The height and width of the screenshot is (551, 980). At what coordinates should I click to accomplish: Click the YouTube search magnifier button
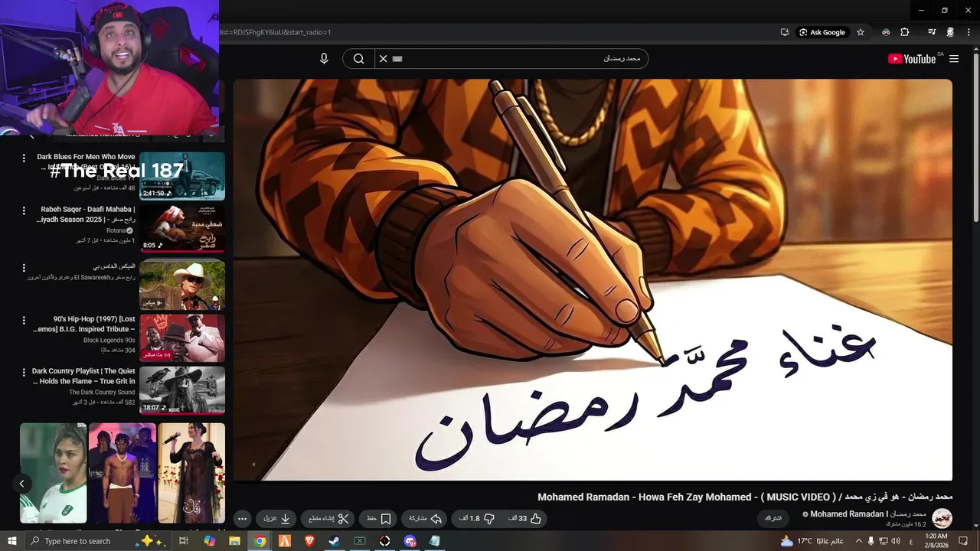[358, 59]
